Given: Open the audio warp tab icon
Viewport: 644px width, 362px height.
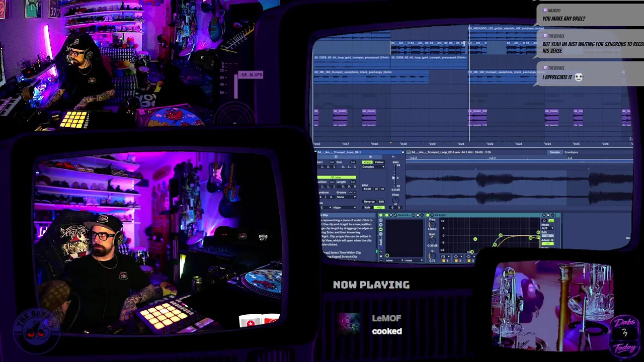Looking at the screenshot, I should (x=370, y=157).
